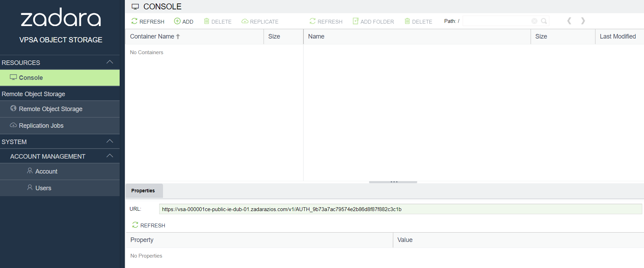Click ADD FOLDER in the toolbar
The image size is (644, 268).
tap(373, 22)
